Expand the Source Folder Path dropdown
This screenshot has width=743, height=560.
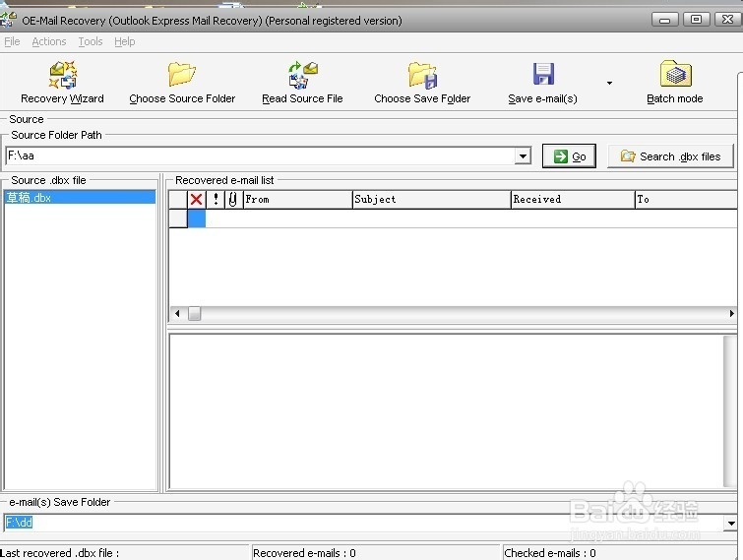tap(523, 156)
